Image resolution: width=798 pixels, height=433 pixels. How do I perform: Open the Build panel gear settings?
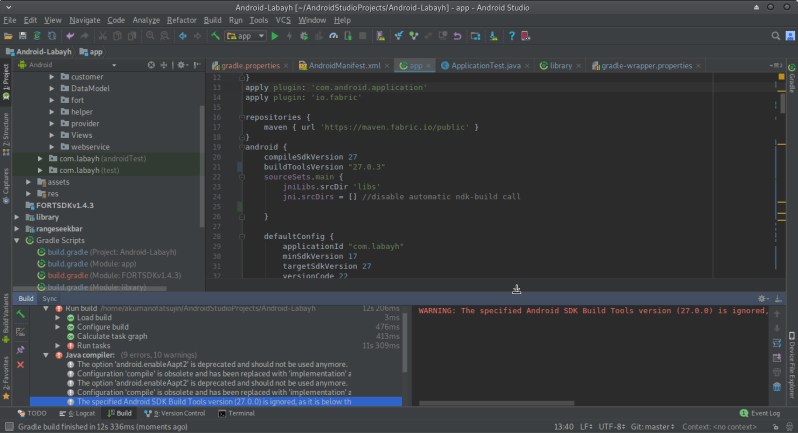[x=762, y=299]
